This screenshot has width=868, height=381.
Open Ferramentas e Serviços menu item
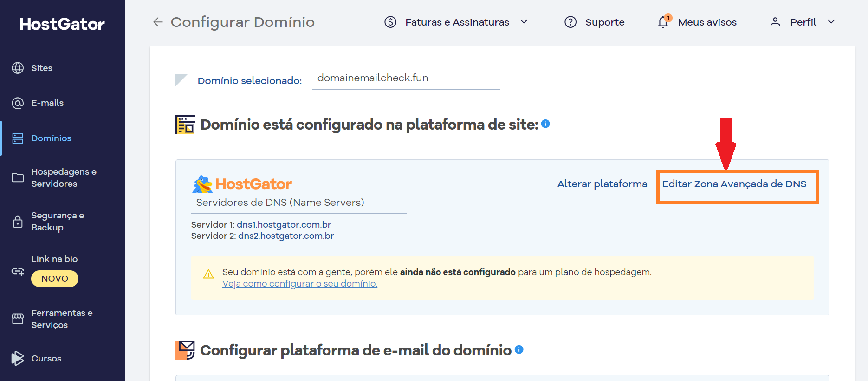pos(63,319)
